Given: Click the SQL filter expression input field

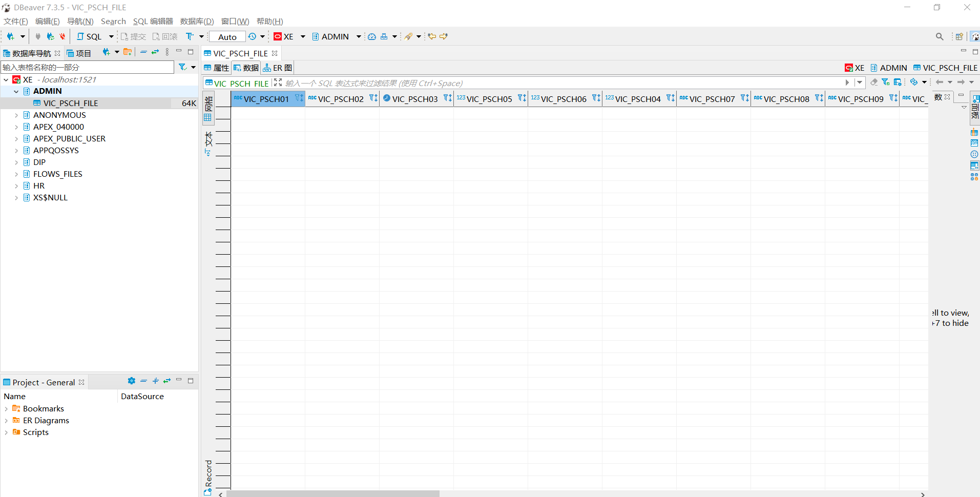Looking at the screenshot, I should click(562, 83).
